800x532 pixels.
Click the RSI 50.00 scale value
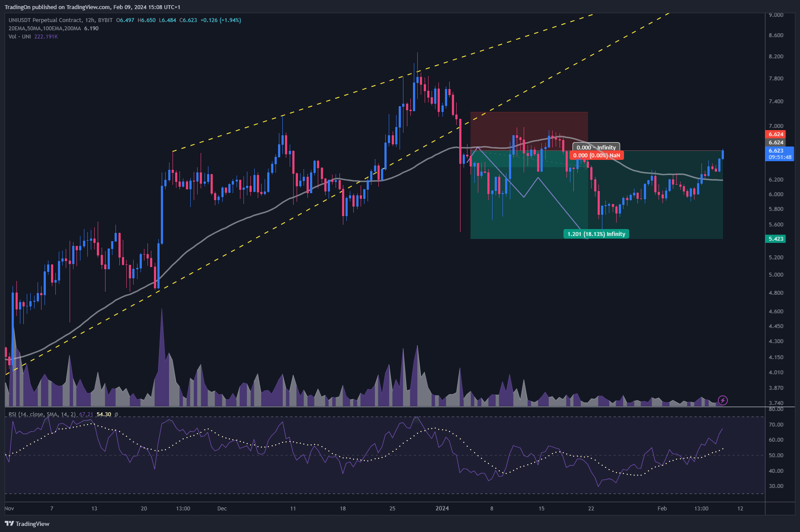click(x=776, y=456)
